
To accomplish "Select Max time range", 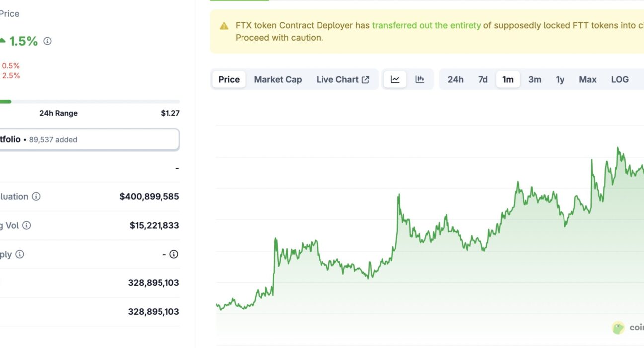I will coord(588,79).
